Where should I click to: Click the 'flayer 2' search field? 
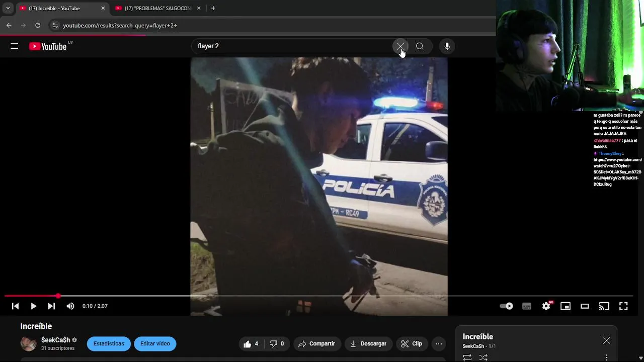292,46
